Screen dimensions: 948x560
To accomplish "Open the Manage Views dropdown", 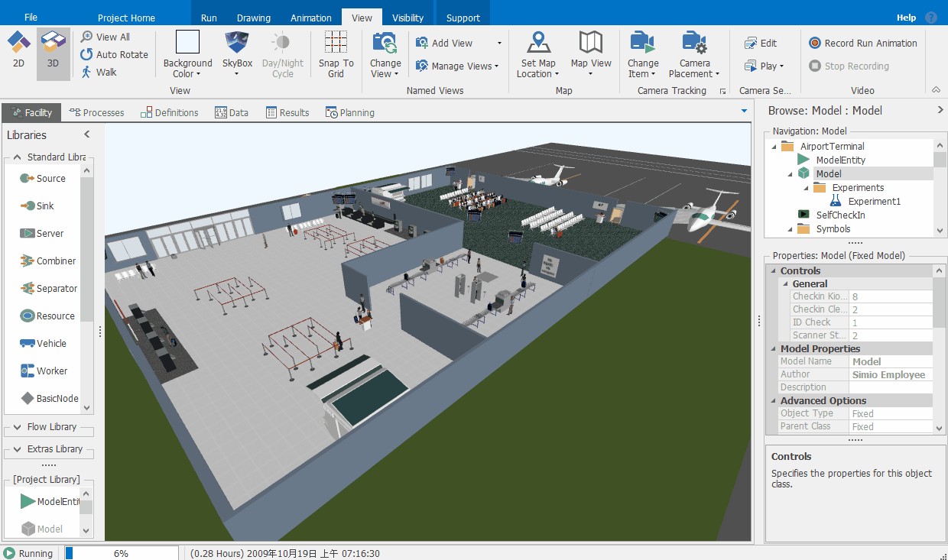I will coord(457,66).
